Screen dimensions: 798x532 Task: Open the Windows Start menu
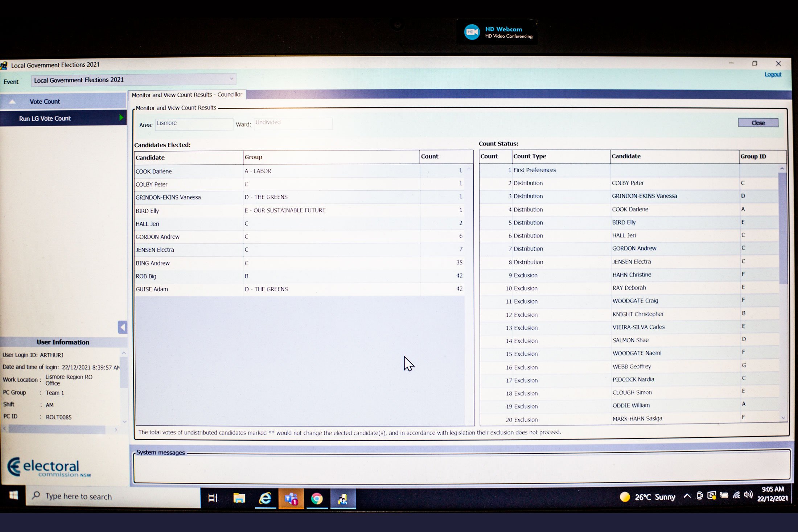13,495
